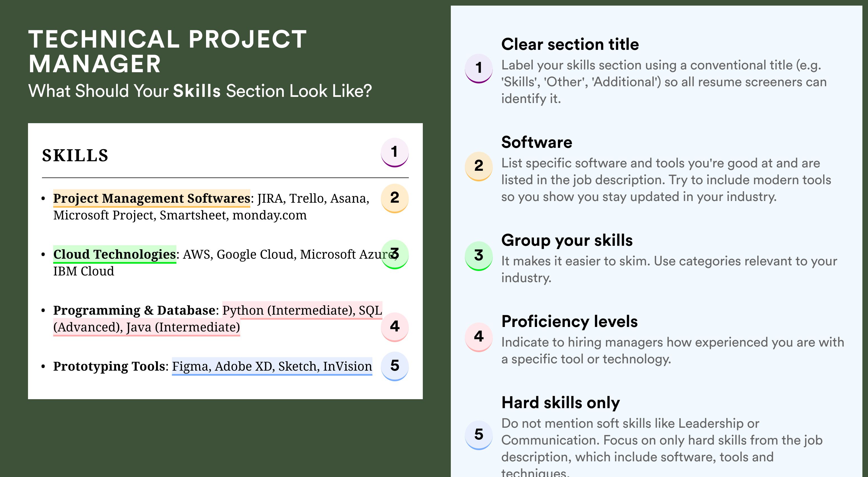
Task: Click the green number 3 badge by Cloud Technologies
Action: (395, 254)
